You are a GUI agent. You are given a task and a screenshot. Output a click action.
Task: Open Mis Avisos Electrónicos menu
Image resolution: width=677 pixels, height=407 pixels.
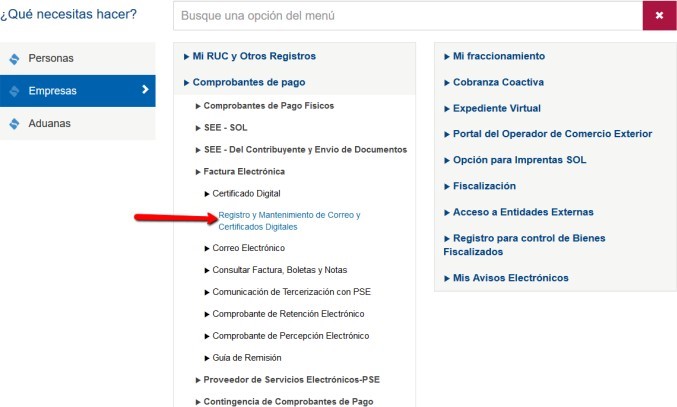(506, 278)
